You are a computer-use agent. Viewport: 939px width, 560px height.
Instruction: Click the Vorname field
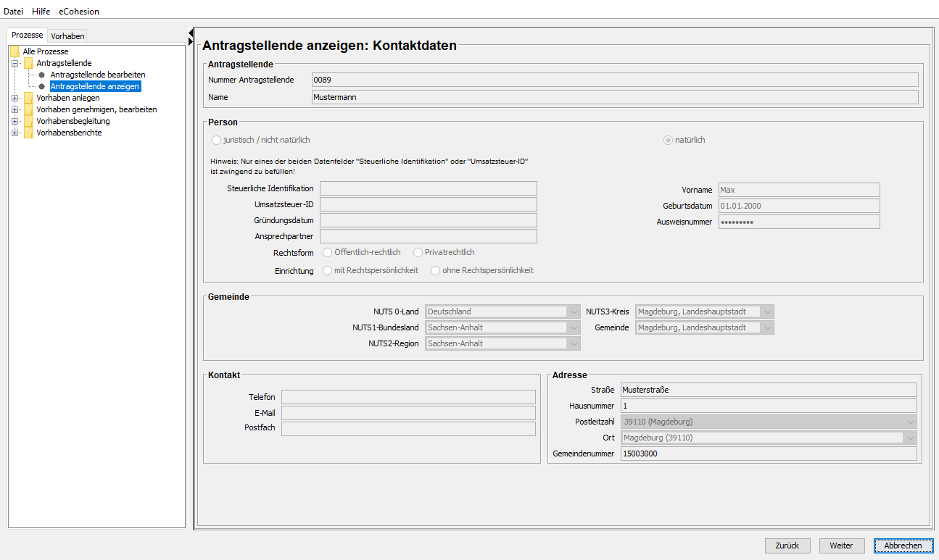pos(799,190)
